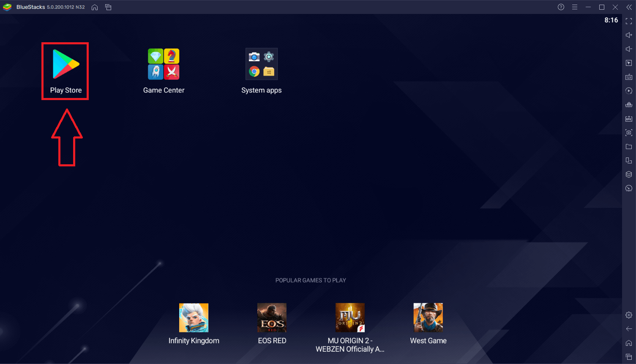Click the back arrow in the sidebar
This screenshot has width=636, height=364.
point(629,329)
